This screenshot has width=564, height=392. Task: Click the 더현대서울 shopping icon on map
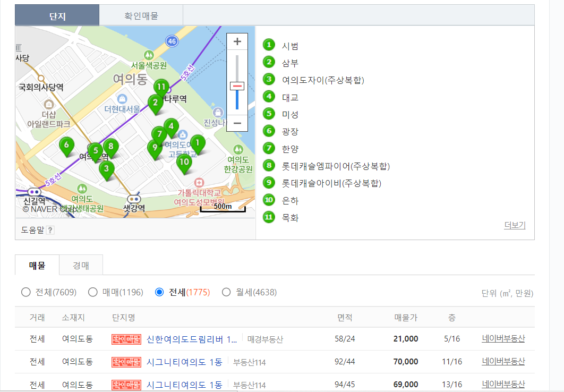[x=122, y=99]
